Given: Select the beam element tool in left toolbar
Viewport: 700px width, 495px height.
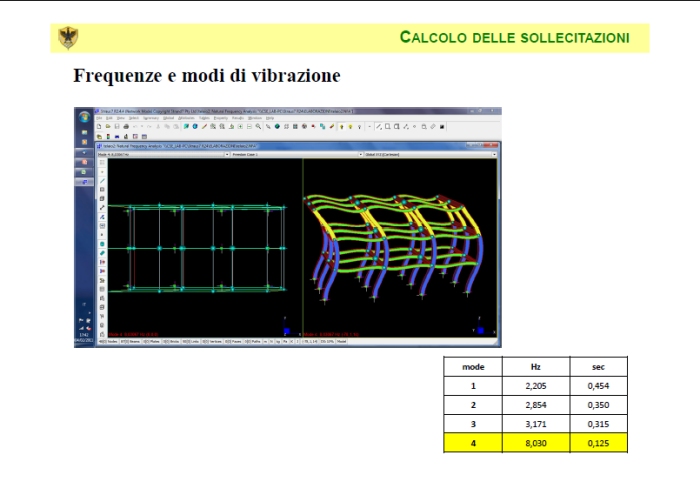Looking at the screenshot, I should 103,180.
